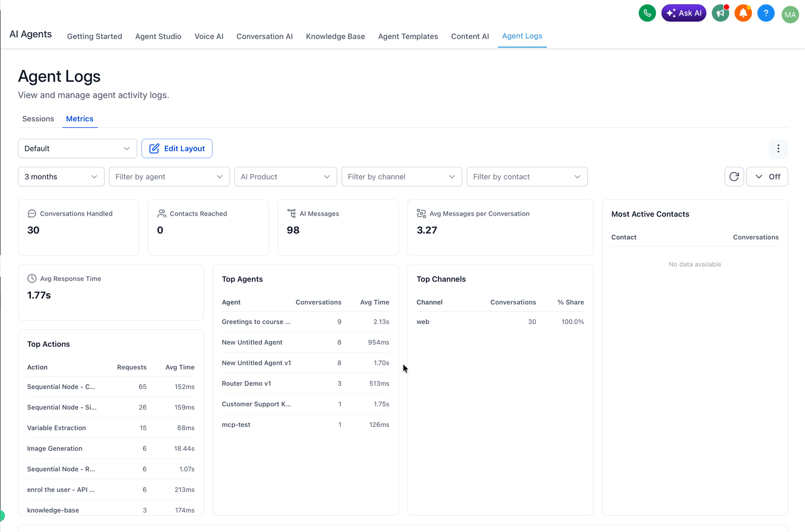
Task: Click the Variable Extraction action row
Action: click(x=111, y=428)
